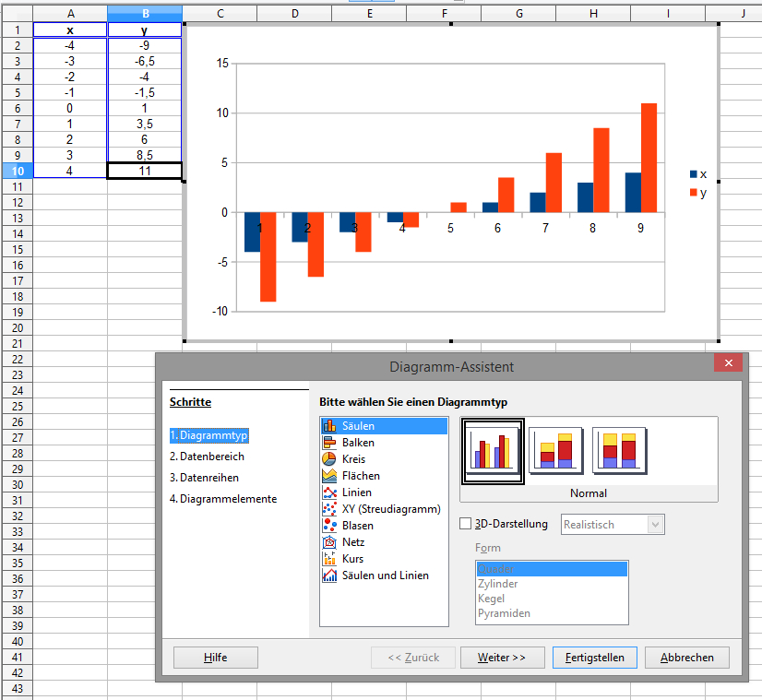The image size is (762, 700).
Task: Go to step 2. Datenbereich
Action: [207, 457]
